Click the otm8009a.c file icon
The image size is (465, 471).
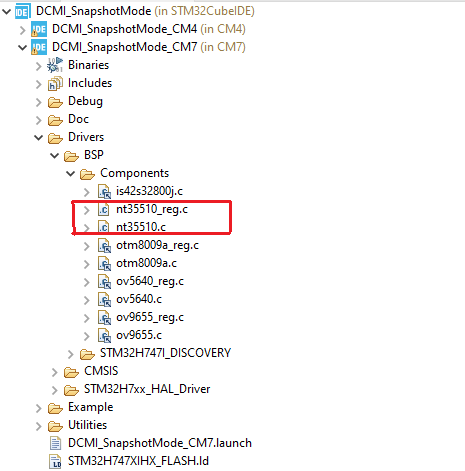pos(104,264)
